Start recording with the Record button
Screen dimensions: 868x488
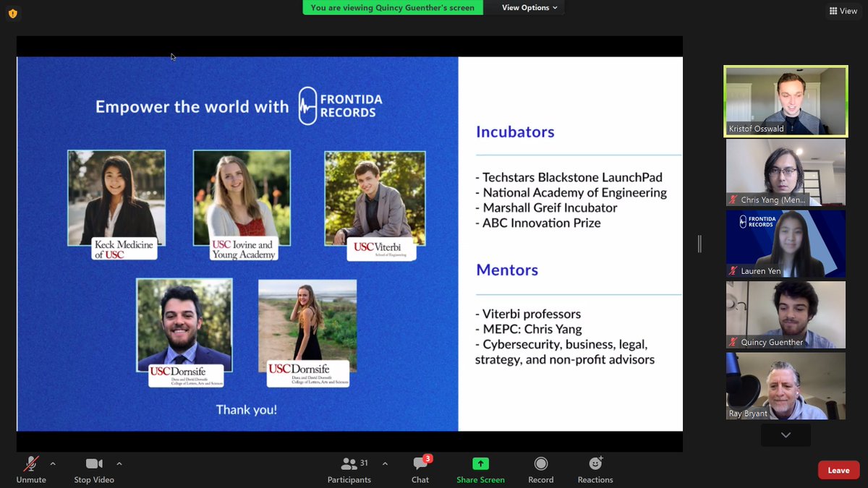tap(540, 469)
